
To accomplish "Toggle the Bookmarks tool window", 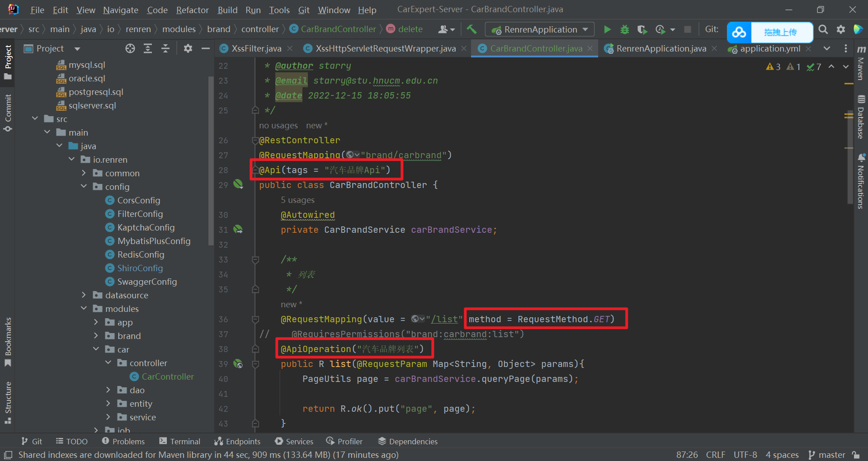I will click(8, 342).
